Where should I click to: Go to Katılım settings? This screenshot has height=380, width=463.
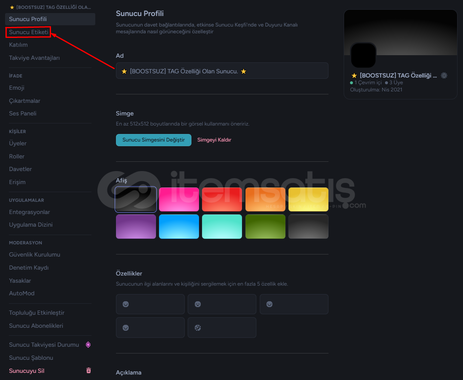pyautogui.click(x=18, y=45)
